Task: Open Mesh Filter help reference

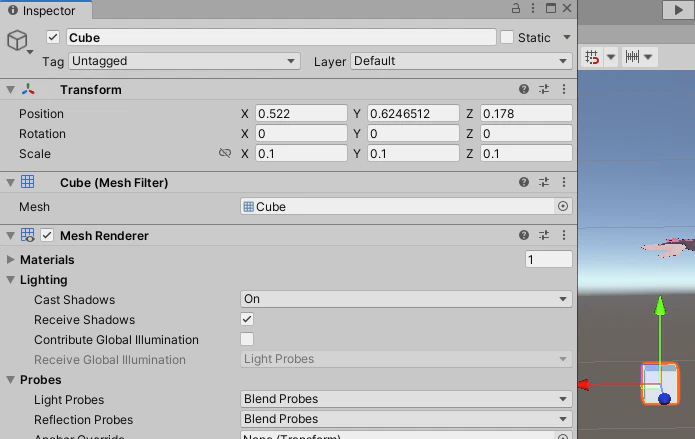Action: 523,182
